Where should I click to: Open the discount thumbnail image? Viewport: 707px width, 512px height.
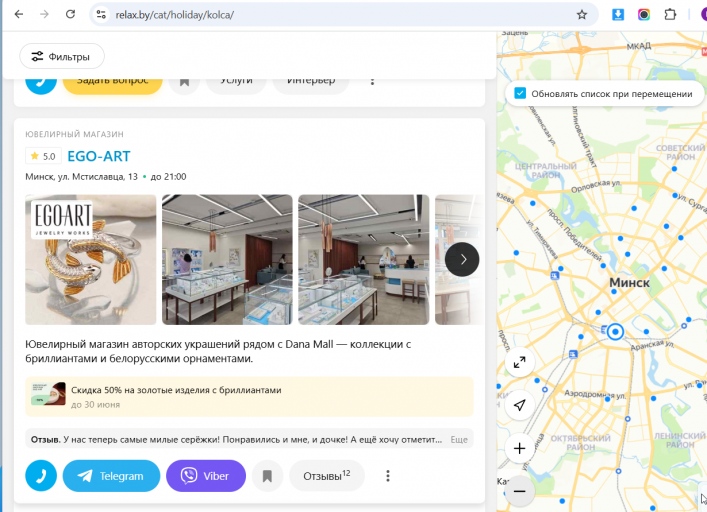48,393
